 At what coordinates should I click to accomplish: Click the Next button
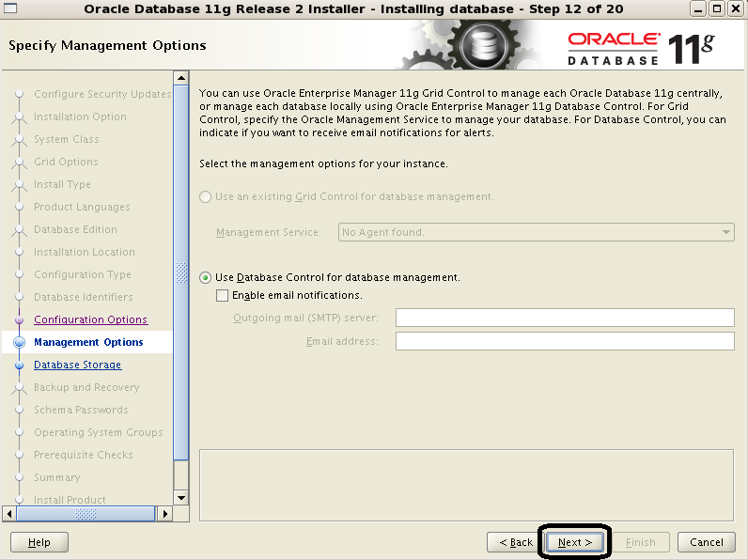tap(574, 542)
